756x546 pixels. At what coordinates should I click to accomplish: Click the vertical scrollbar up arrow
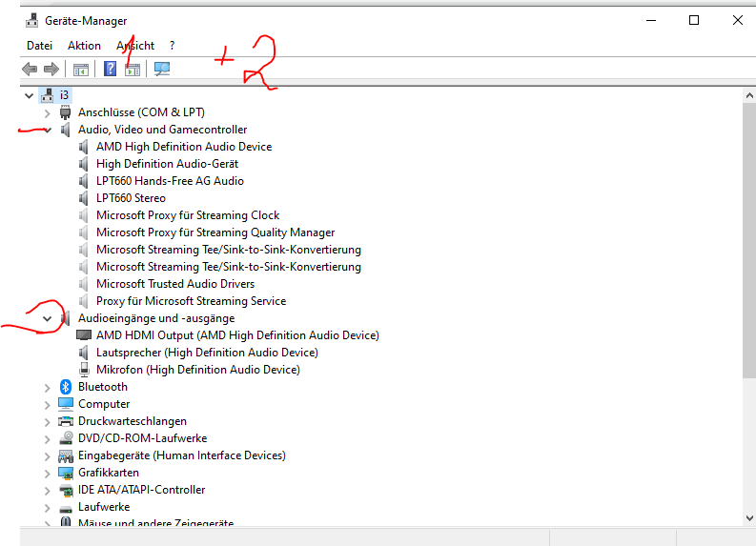[749, 95]
